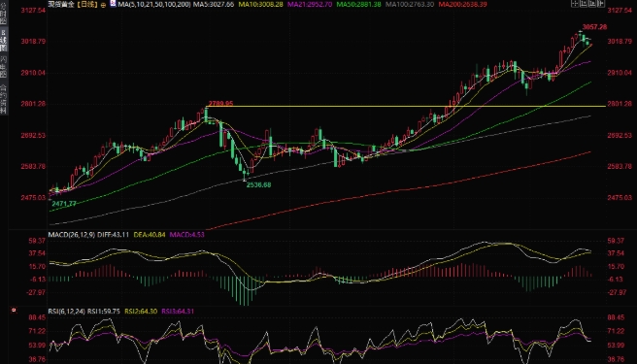The width and height of the screenshot is (637, 364).
Task: Click the 3057.28 high price marker
Action: 594,27
